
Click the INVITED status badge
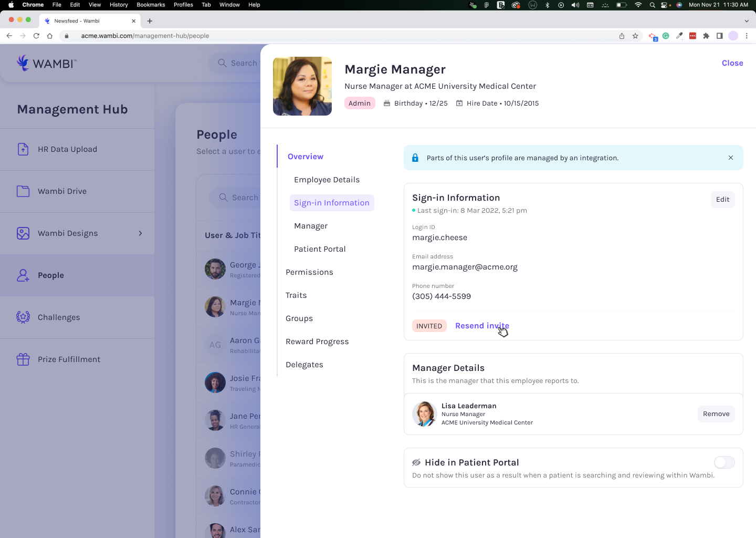pyautogui.click(x=429, y=326)
